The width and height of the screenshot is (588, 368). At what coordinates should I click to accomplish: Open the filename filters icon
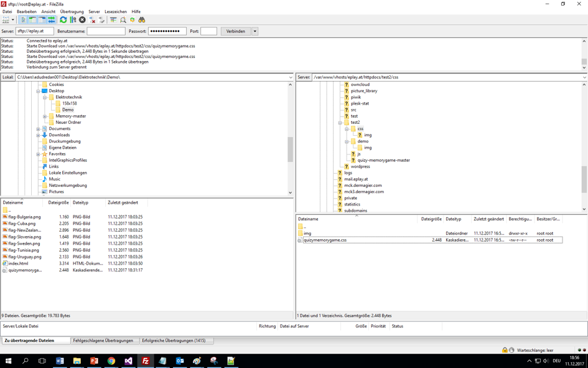(x=113, y=20)
